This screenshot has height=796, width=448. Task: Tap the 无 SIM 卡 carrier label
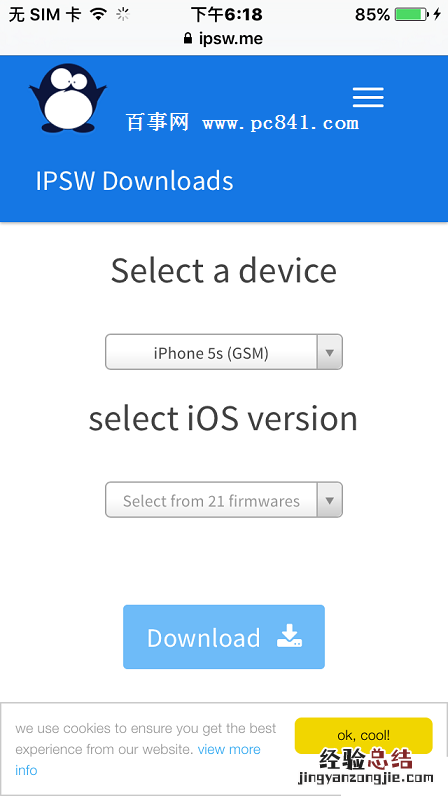(x=45, y=15)
